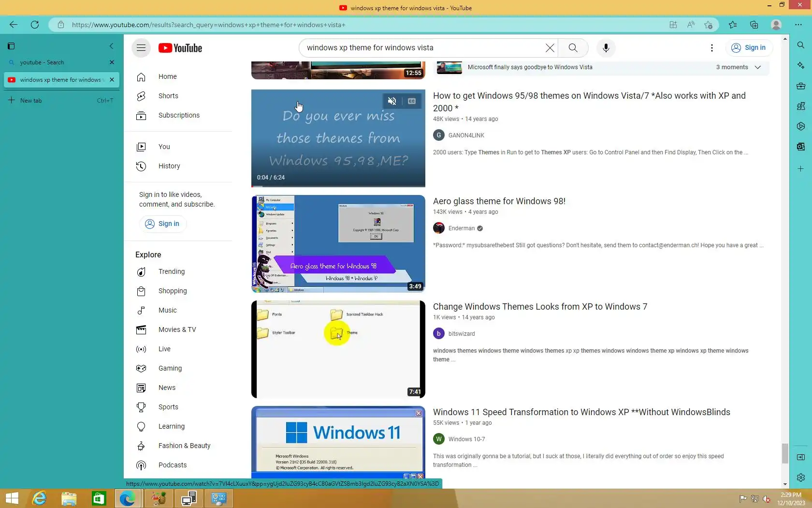The height and width of the screenshot is (508, 812).
Task: Open the Change Windows Themes video thumbnail
Action: 338,349
